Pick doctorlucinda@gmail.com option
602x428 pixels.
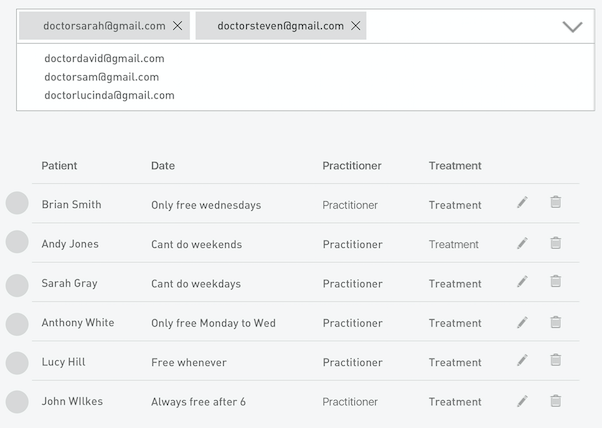pyautogui.click(x=109, y=95)
